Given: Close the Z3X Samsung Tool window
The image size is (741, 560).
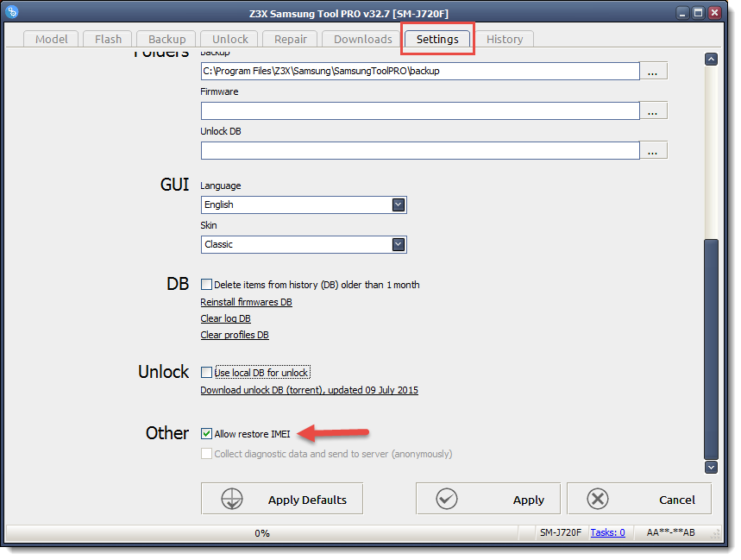Looking at the screenshot, I should click(x=714, y=13).
